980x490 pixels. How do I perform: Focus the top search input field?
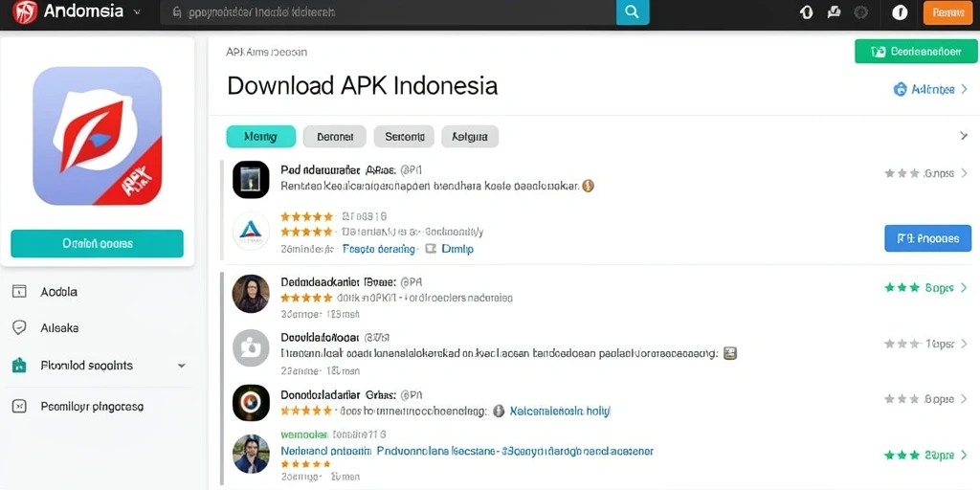pyautogui.click(x=389, y=11)
